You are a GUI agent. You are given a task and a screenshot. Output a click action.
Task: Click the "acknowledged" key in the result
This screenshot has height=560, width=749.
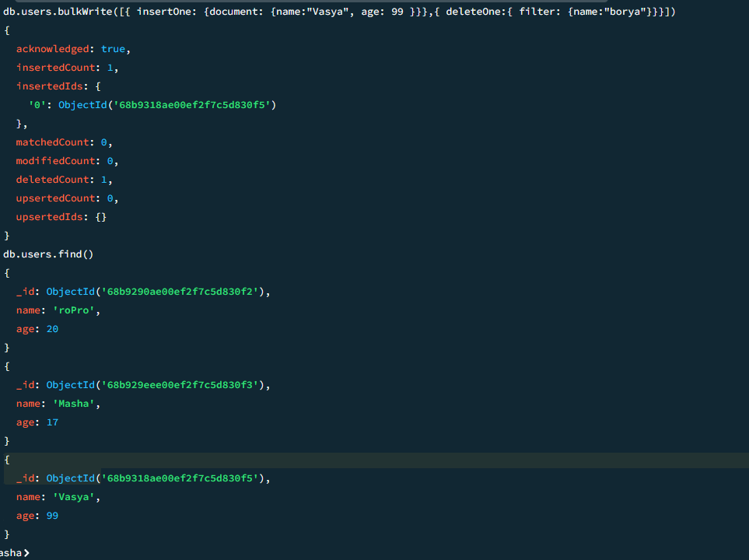53,49
